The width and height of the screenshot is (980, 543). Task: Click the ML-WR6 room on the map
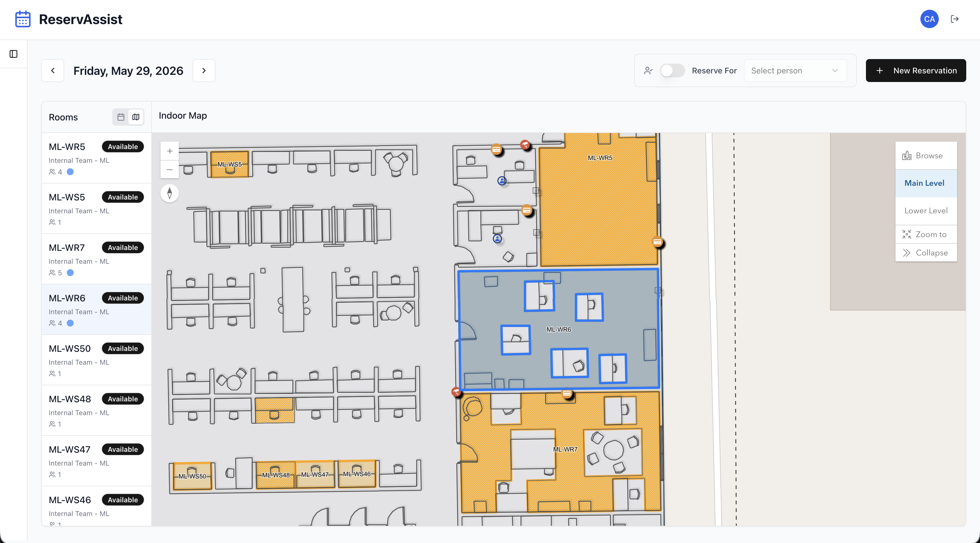click(559, 329)
